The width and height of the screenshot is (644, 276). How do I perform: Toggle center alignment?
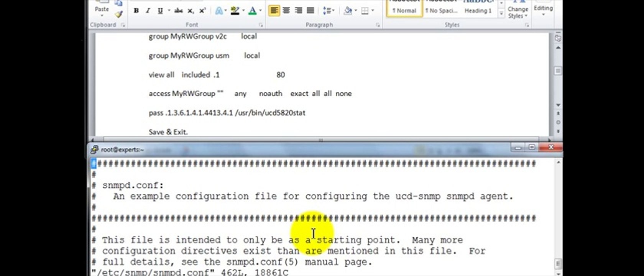286,10
